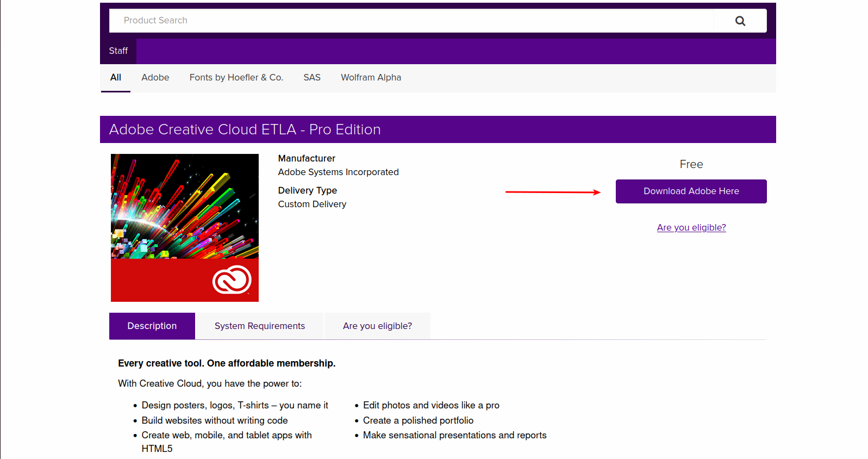Click Design posters, logos, T-shirts bullet
This screenshot has height=459, width=868.
click(235, 405)
